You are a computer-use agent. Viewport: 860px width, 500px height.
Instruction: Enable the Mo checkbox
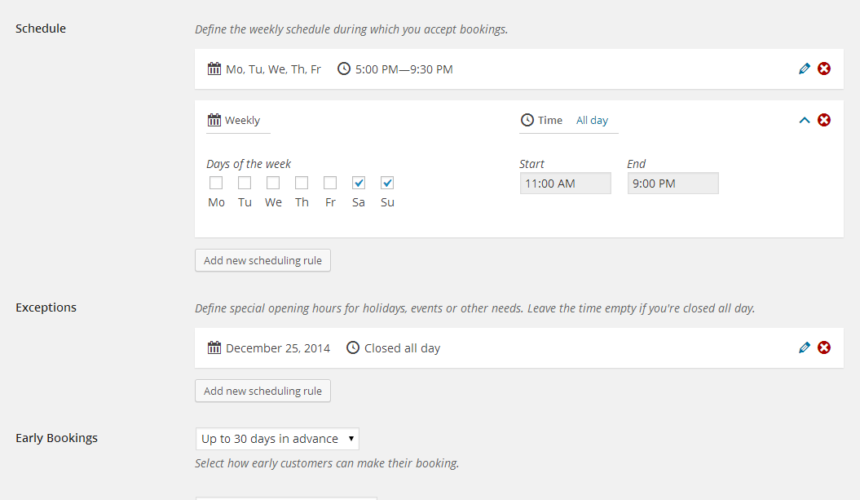tap(216, 183)
